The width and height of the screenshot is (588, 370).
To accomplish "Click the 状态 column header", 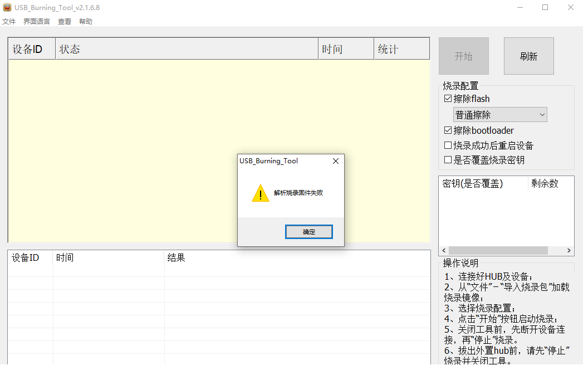I will pyautogui.click(x=187, y=49).
